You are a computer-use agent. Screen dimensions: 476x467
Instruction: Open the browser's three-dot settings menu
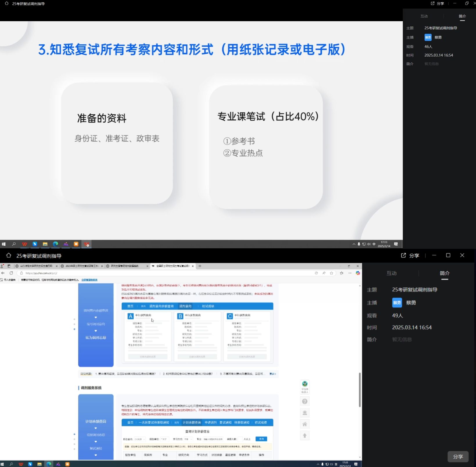tap(350, 273)
